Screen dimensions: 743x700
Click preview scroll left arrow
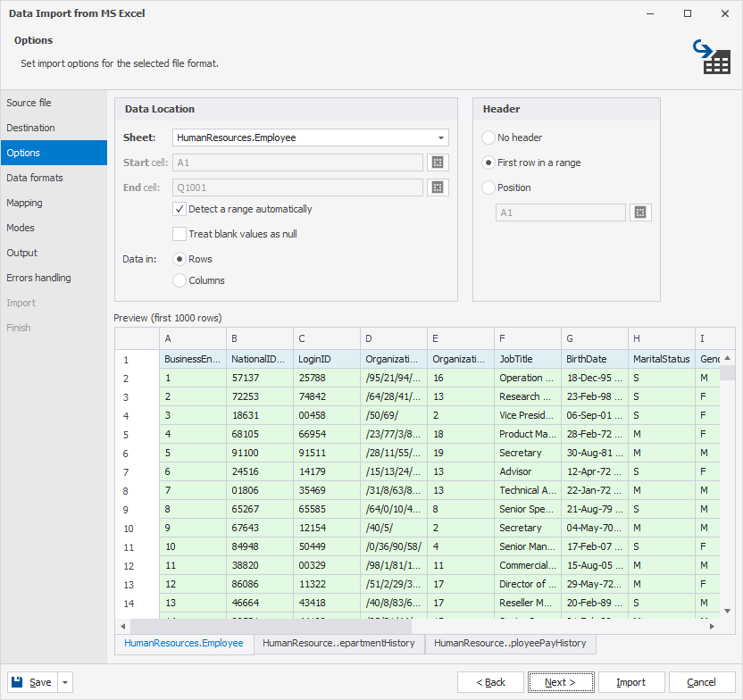122,627
